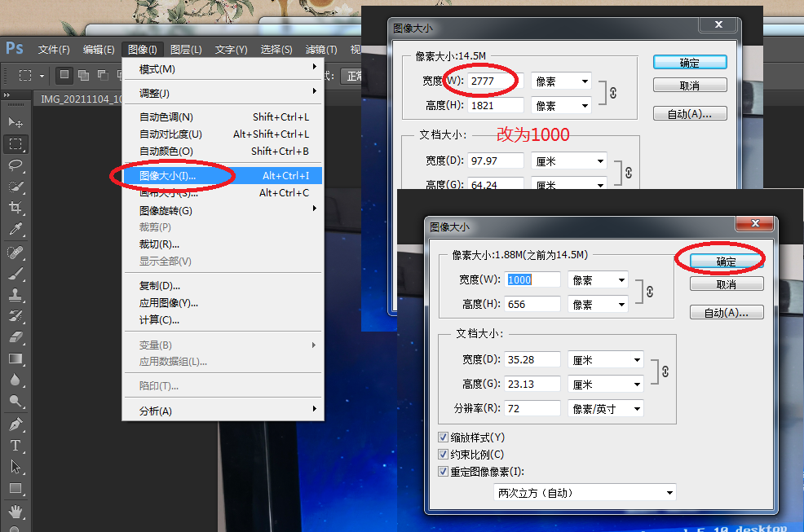Open the 像素/英寸 resolution unit dropdown
This screenshot has height=532, width=804.
pos(605,408)
